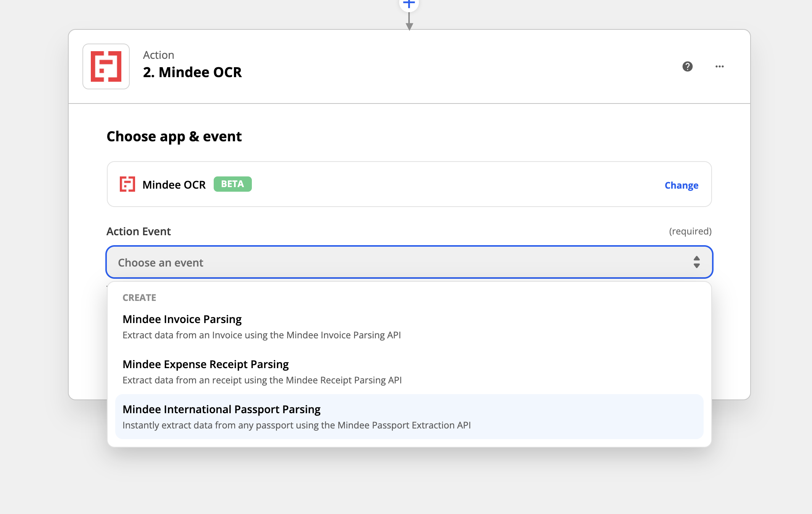Select Mindee Expense Receipt Parsing option
Viewport: 812px width, 514px height.
point(205,364)
